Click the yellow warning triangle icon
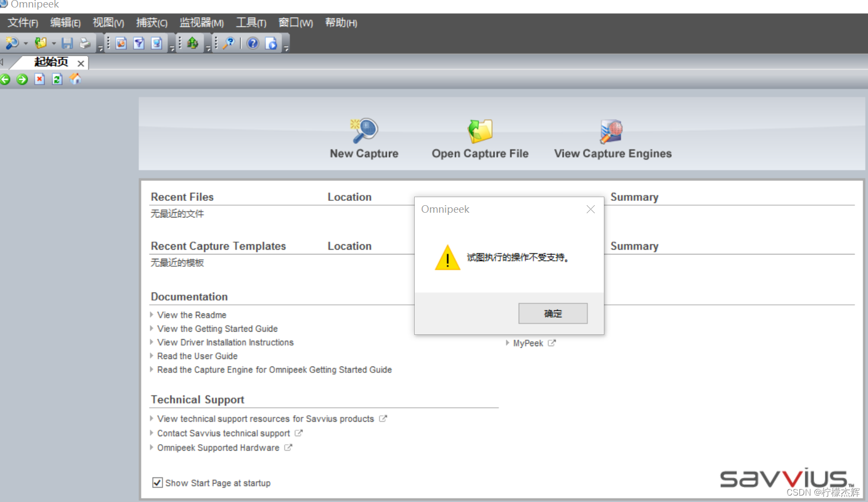The image size is (868, 502). (447, 258)
